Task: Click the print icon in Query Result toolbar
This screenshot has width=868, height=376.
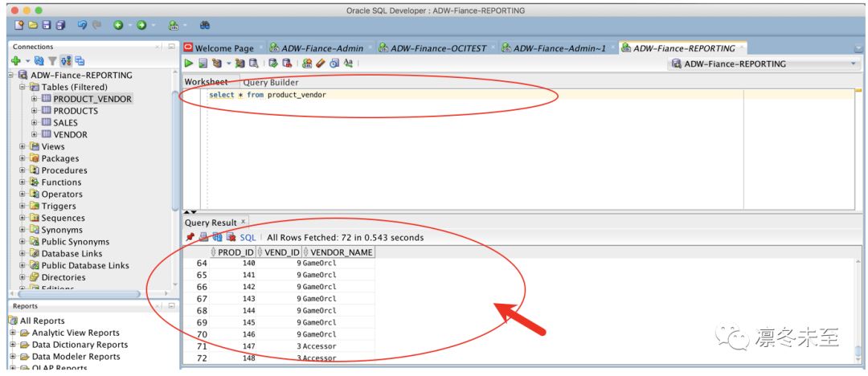Action: coord(203,237)
